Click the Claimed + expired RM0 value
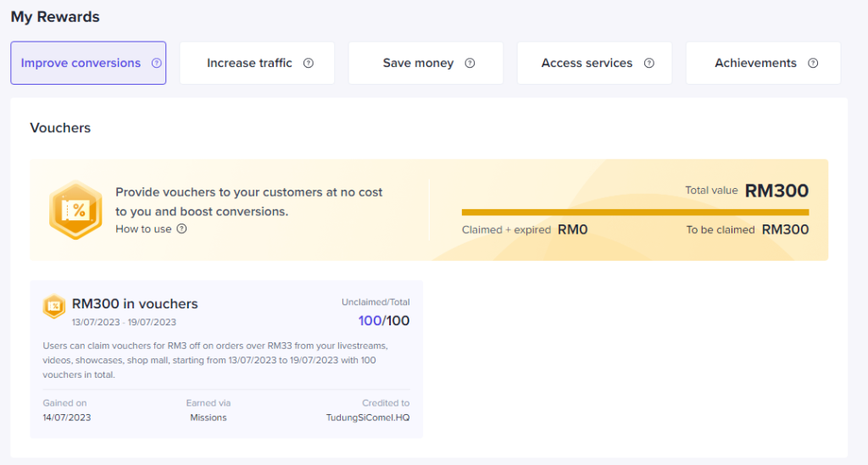The height and width of the screenshot is (465, 868). 572,230
